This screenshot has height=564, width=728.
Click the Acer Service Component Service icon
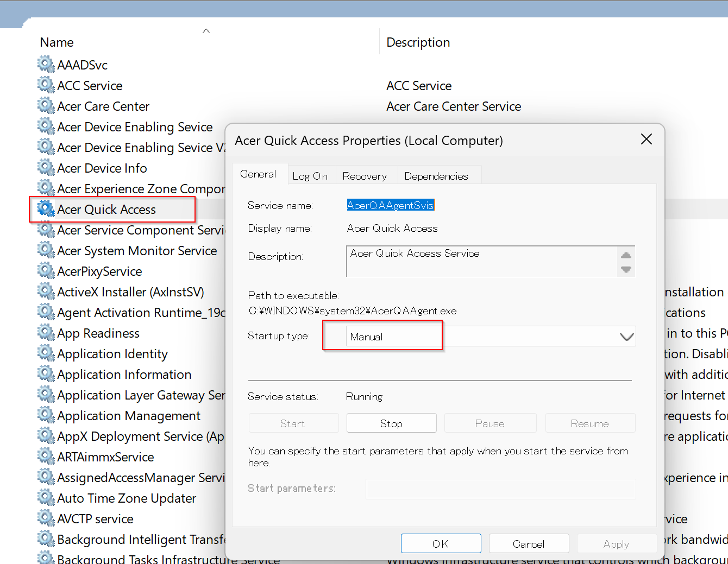(46, 229)
